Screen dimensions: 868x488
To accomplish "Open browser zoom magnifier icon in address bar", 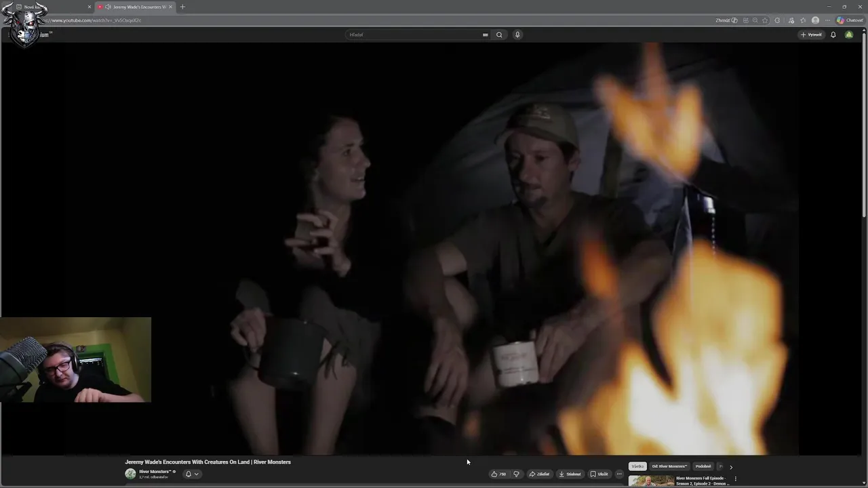I will (755, 20).
